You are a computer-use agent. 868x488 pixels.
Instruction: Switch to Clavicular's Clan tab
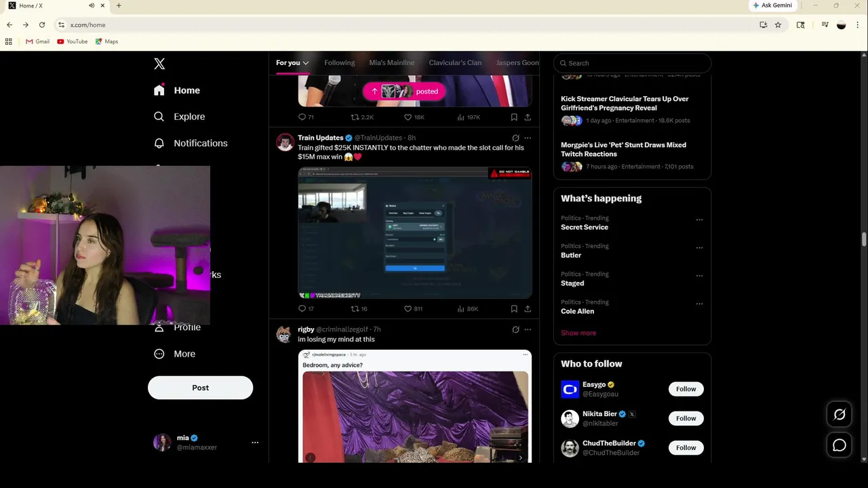[455, 62]
